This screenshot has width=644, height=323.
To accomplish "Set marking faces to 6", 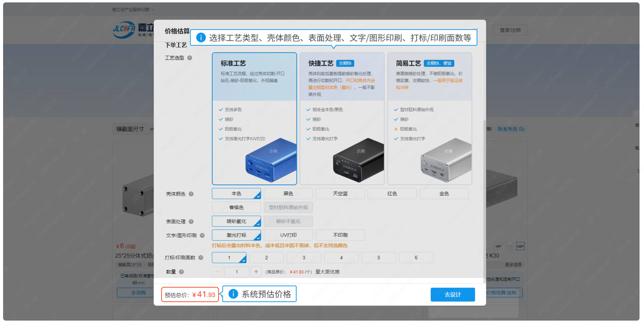I will click(x=416, y=258).
